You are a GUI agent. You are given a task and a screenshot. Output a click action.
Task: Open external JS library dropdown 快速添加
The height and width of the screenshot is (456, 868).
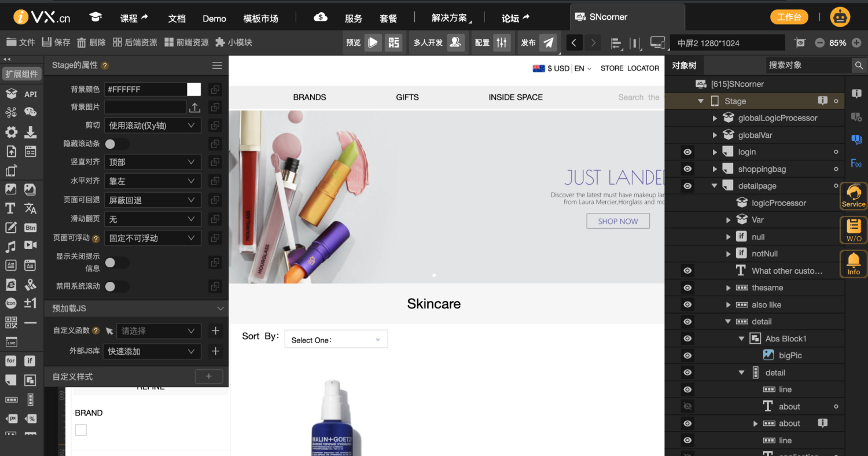[153, 351]
